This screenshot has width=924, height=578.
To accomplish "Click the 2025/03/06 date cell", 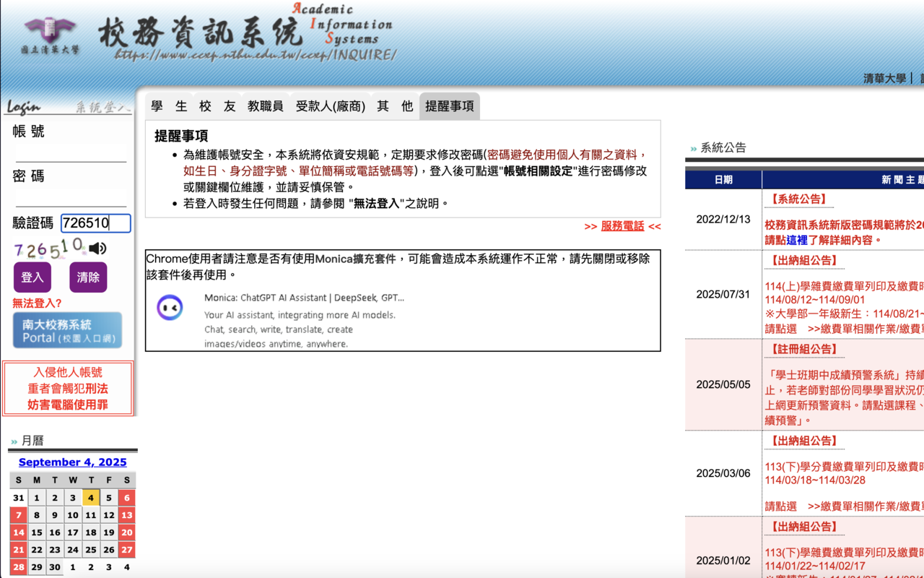I will (x=723, y=473).
